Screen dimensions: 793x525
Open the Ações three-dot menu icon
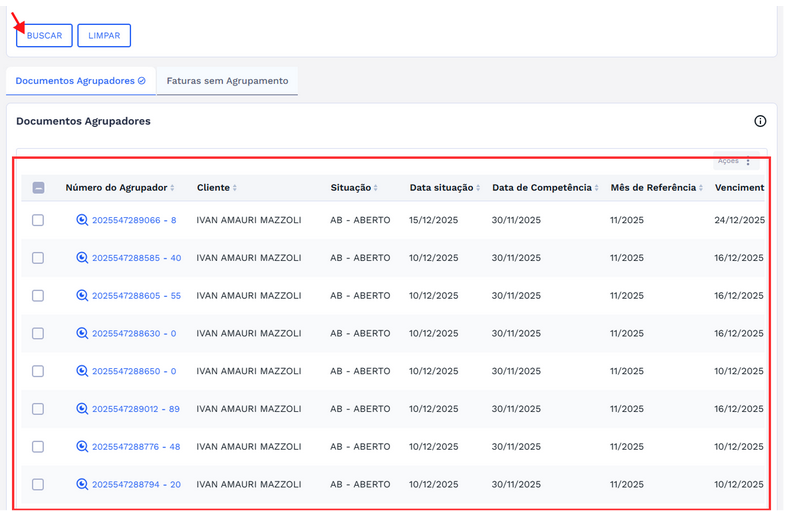[x=748, y=161]
